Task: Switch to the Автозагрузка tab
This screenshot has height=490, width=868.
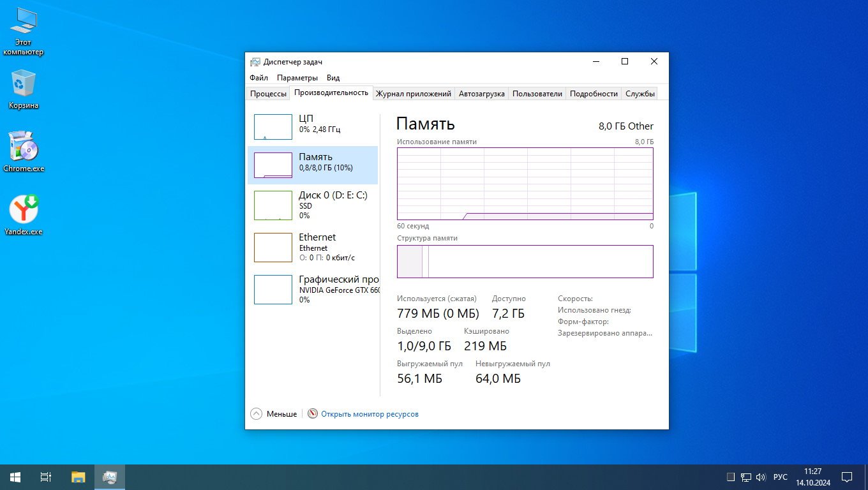Action: 481,94
